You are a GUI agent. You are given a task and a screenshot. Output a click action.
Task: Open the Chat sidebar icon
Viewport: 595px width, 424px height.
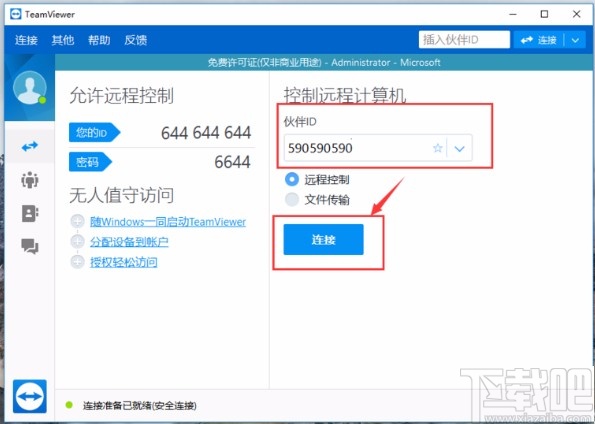(30, 246)
